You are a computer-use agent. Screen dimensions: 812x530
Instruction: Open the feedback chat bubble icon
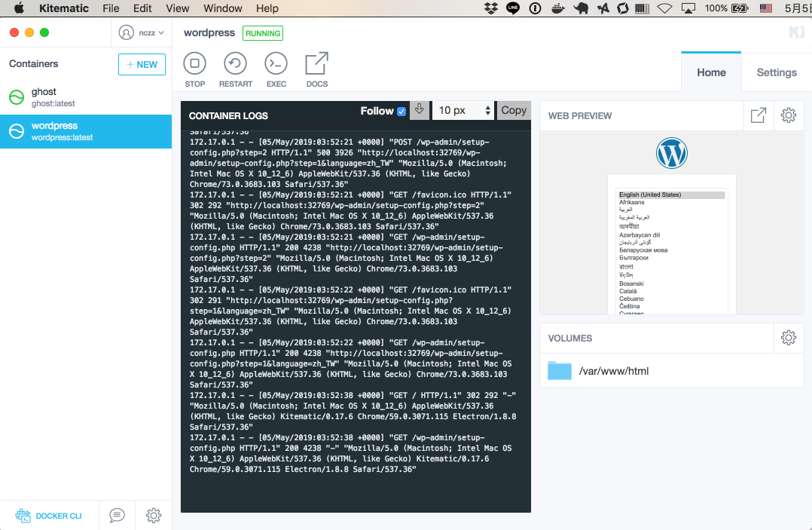coord(117,515)
